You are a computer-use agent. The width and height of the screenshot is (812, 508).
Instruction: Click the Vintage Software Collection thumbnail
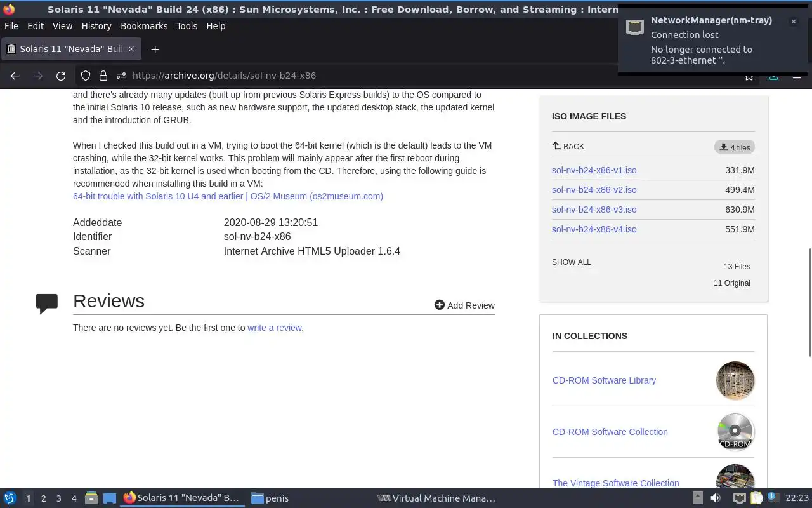pos(735,476)
